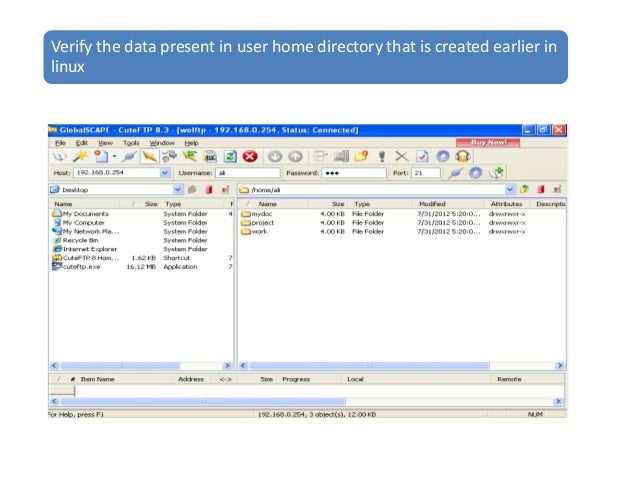The image size is (638, 479).
Task: Click the add-site plus icon beside Port
Action: [x=496, y=173]
